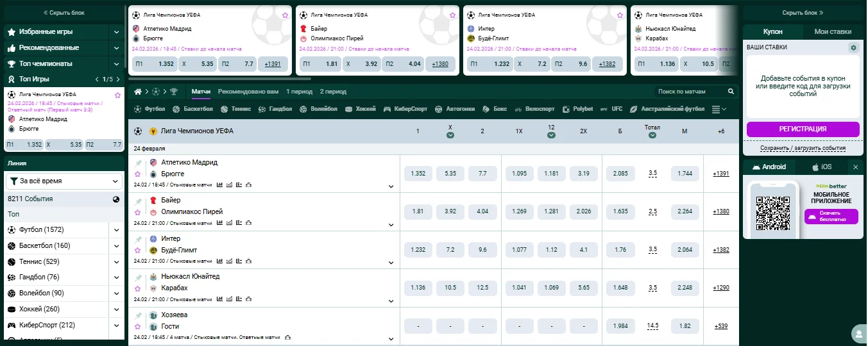Toggle favorite star on Интер match row
The height and width of the screenshot is (346, 868).
pos(137,251)
